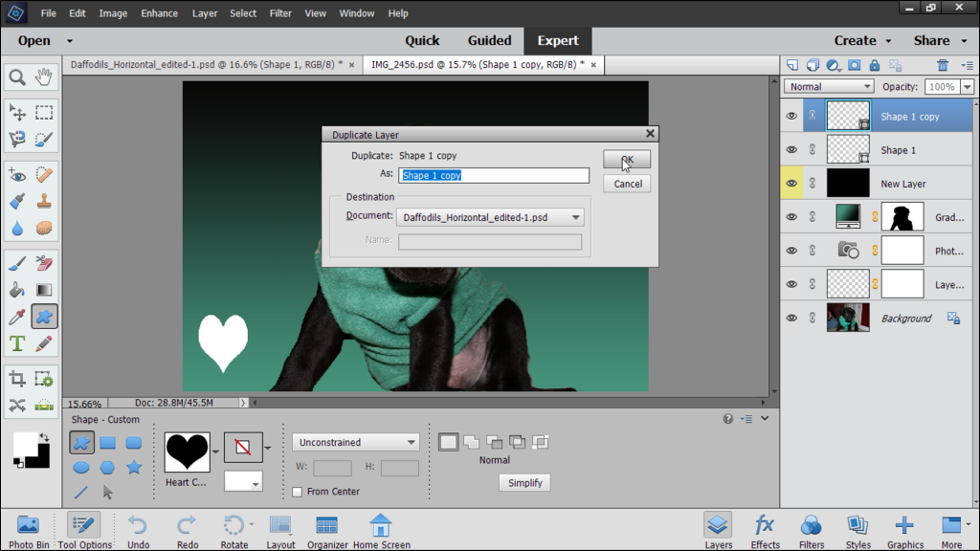Toggle visibility of the Background layer
980x551 pixels.
[791, 318]
